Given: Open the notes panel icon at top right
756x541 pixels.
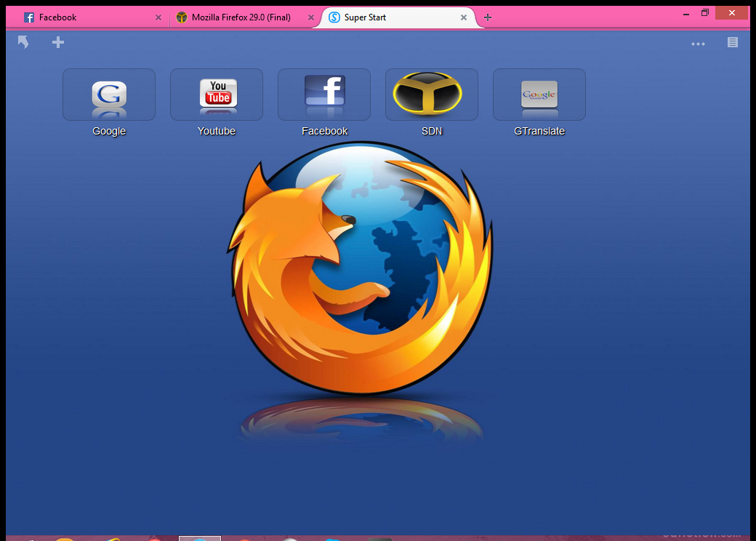Looking at the screenshot, I should coord(733,43).
